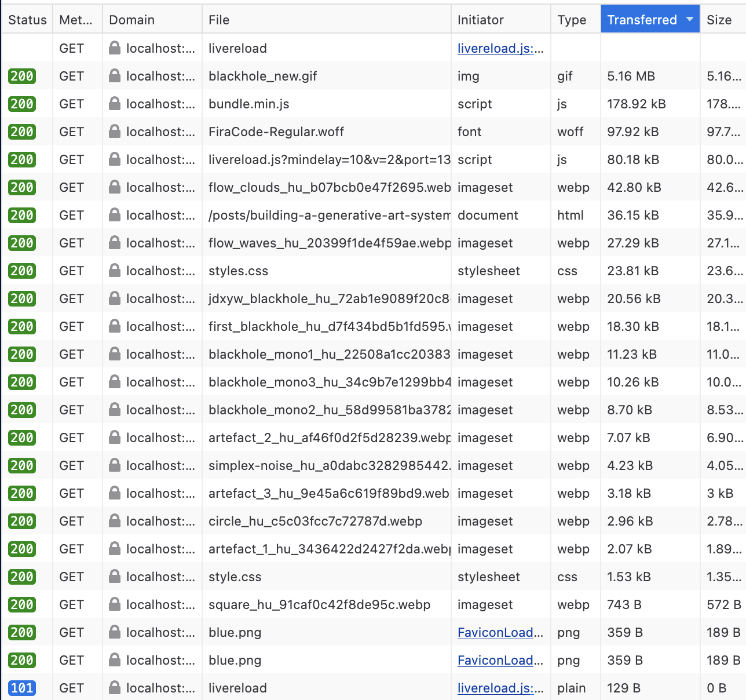The width and height of the screenshot is (746, 700).
Task: Click the security lock icon for styles.css
Action: pyautogui.click(x=115, y=271)
